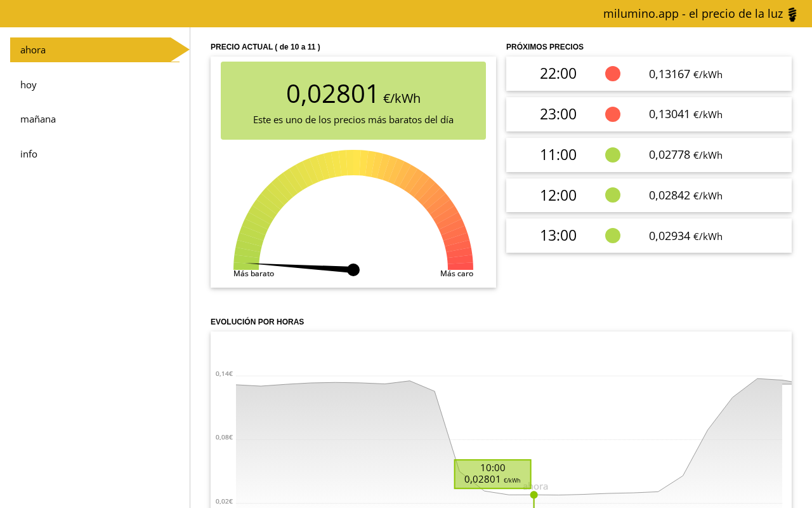Screen dimensions: 812x508
Task: Click the current price 0,02801 green box
Action: point(353,100)
